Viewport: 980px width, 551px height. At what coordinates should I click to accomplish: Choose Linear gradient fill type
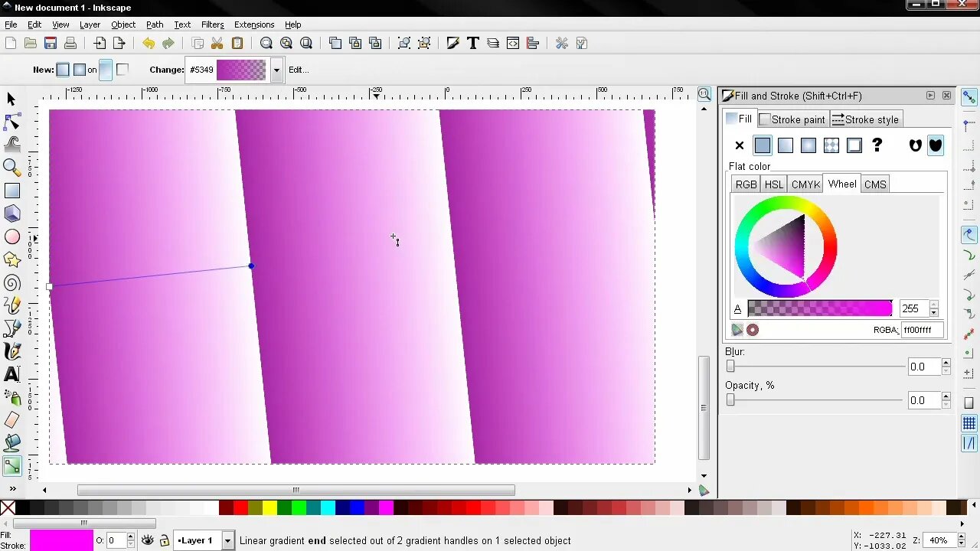tap(786, 145)
